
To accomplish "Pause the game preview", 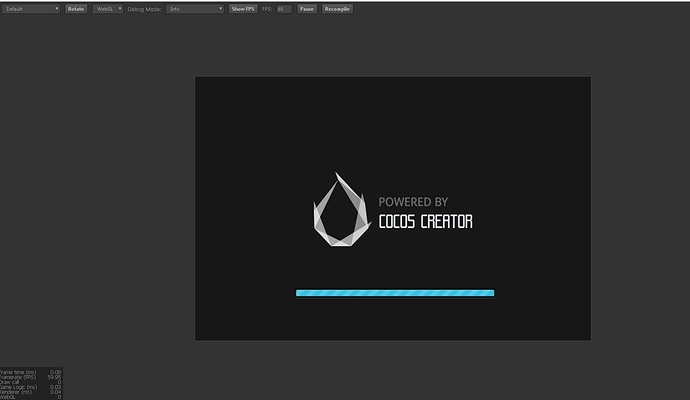I will click(307, 9).
